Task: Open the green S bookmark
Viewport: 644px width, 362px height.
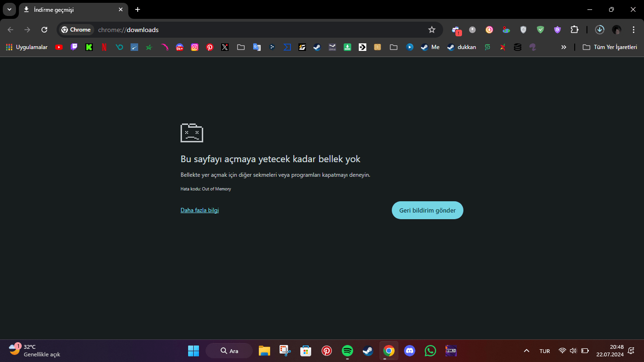Action: 487,47
